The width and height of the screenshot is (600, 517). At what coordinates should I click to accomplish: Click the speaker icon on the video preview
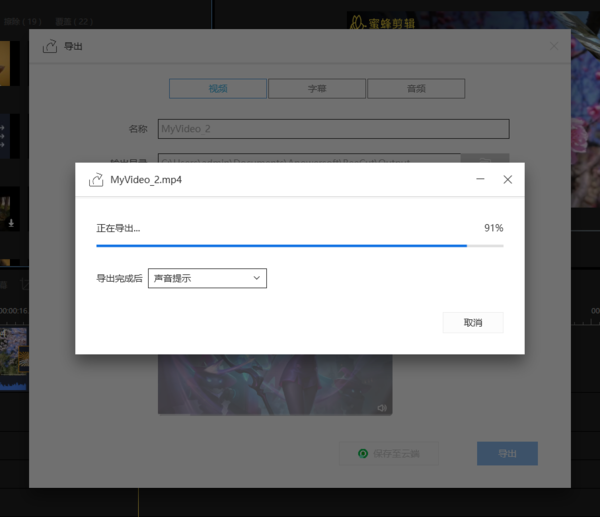point(381,407)
